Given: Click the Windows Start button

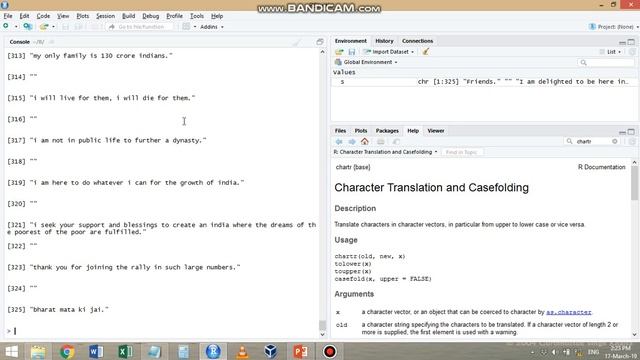Looking at the screenshot, I should (x=12, y=351).
